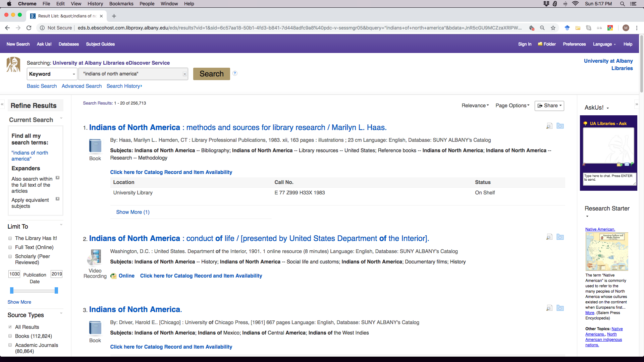The height and width of the screenshot is (362, 644).
Task: Open Chrome's Bookmarks menu
Action: tap(121, 4)
